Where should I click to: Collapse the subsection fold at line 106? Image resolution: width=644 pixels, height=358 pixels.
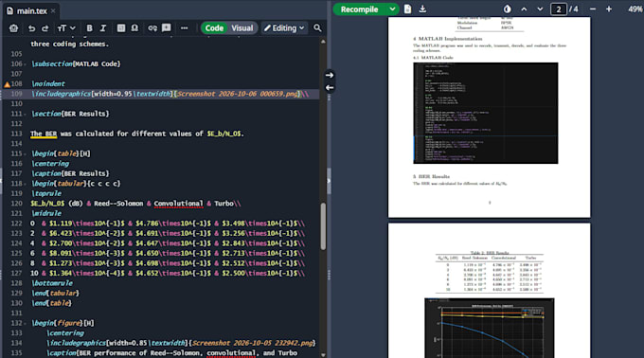coord(25,64)
